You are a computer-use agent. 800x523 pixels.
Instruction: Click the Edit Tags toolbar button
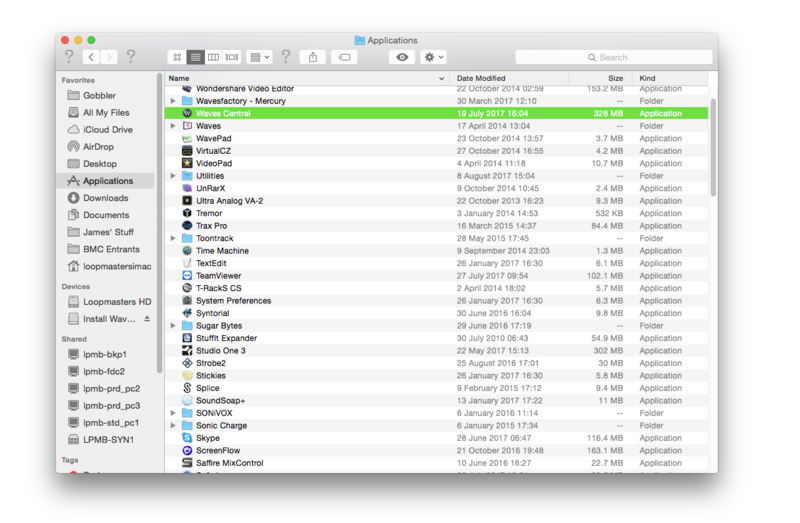tap(345, 58)
